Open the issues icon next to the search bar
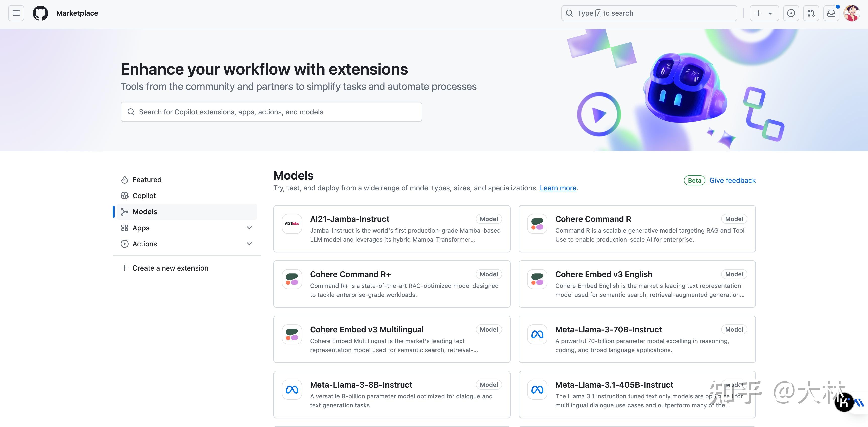The height and width of the screenshot is (427, 868). tap(791, 13)
